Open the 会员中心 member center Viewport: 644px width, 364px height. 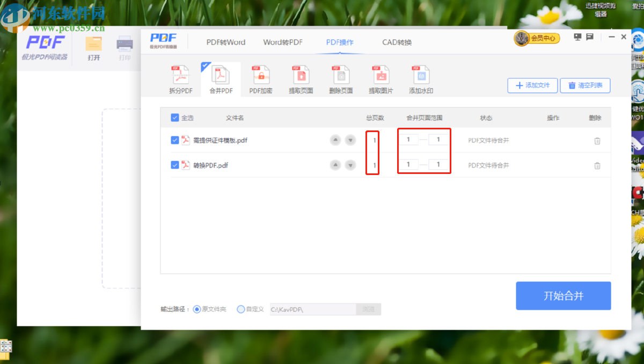click(537, 38)
